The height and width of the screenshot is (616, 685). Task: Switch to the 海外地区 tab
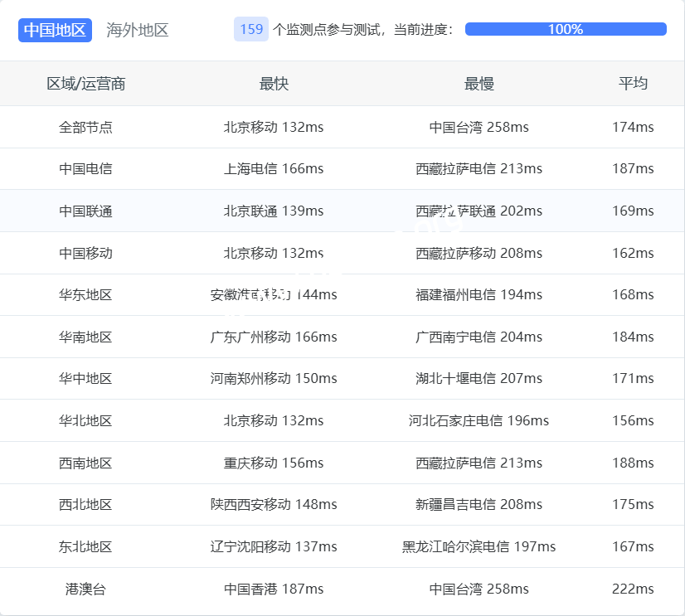click(x=137, y=30)
